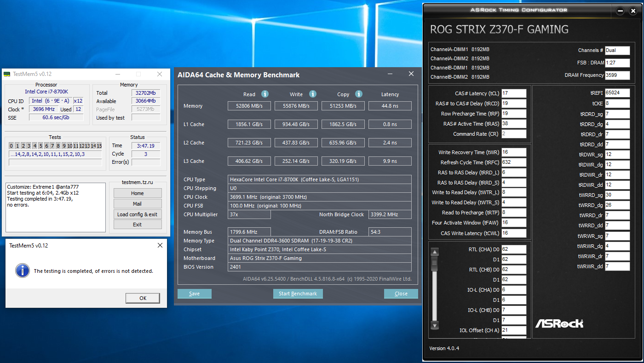
Task: Click the Mail button in TestMem5
Action: point(138,204)
